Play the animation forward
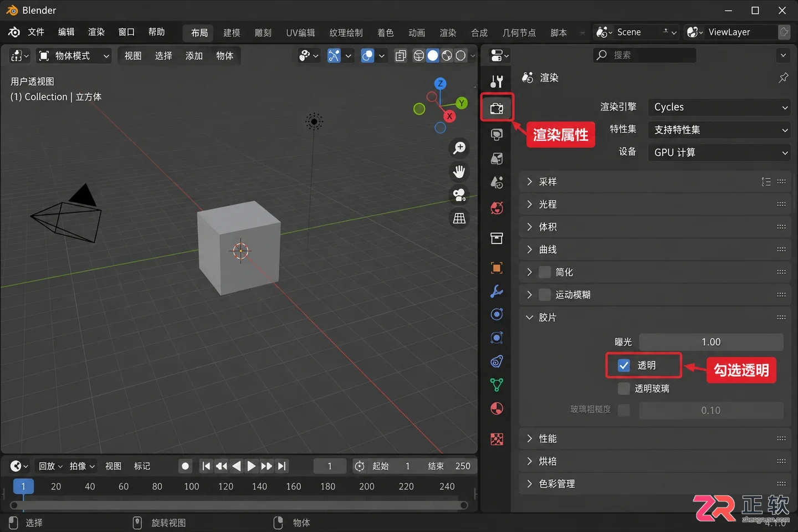This screenshot has width=798, height=532. (251, 466)
